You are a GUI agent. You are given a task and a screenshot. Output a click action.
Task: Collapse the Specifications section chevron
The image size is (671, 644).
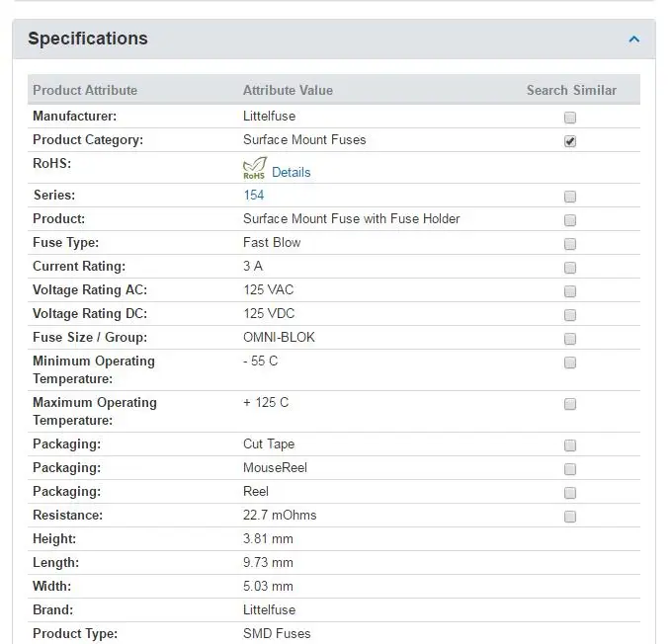(x=633, y=40)
